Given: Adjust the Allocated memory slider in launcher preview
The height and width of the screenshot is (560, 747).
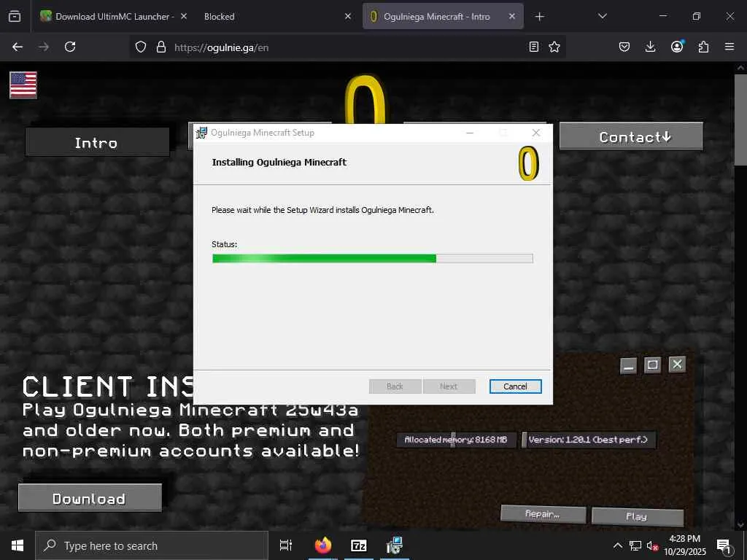Looking at the screenshot, I should [x=456, y=439].
